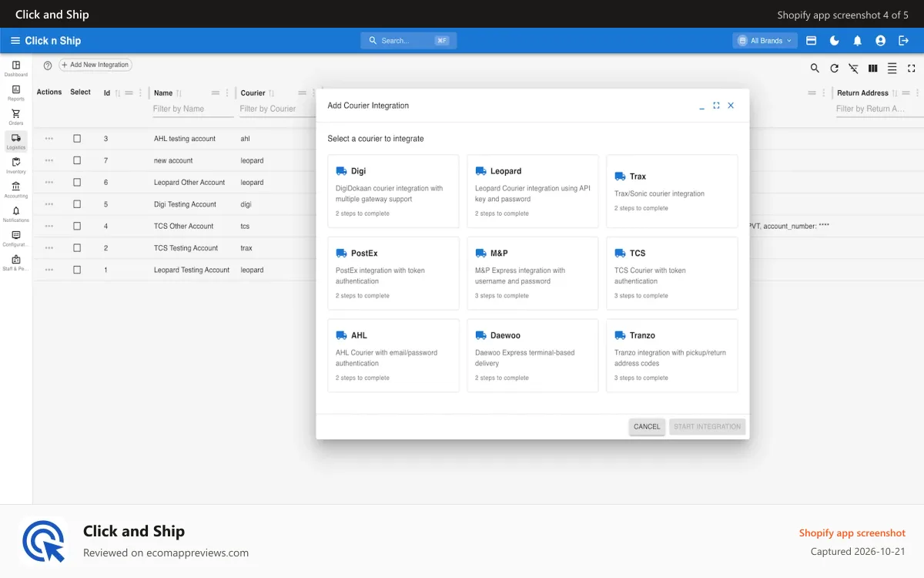Click the Cancel button

(x=647, y=427)
